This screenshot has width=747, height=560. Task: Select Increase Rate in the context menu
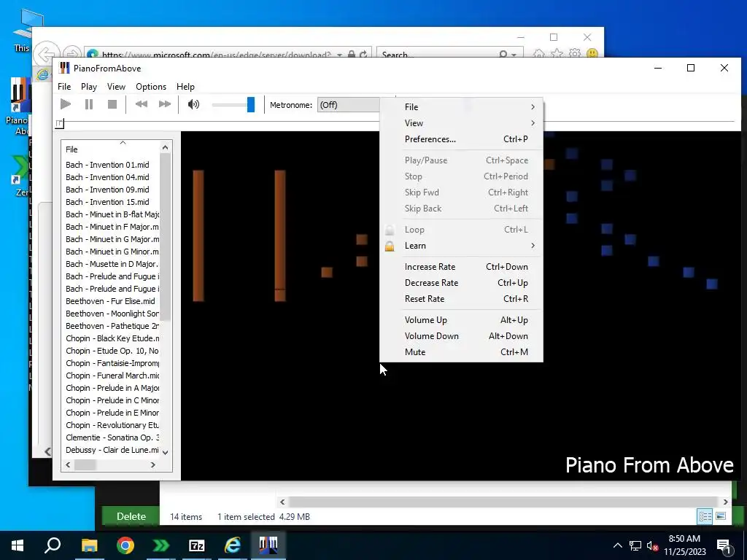click(x=461, y=267)
